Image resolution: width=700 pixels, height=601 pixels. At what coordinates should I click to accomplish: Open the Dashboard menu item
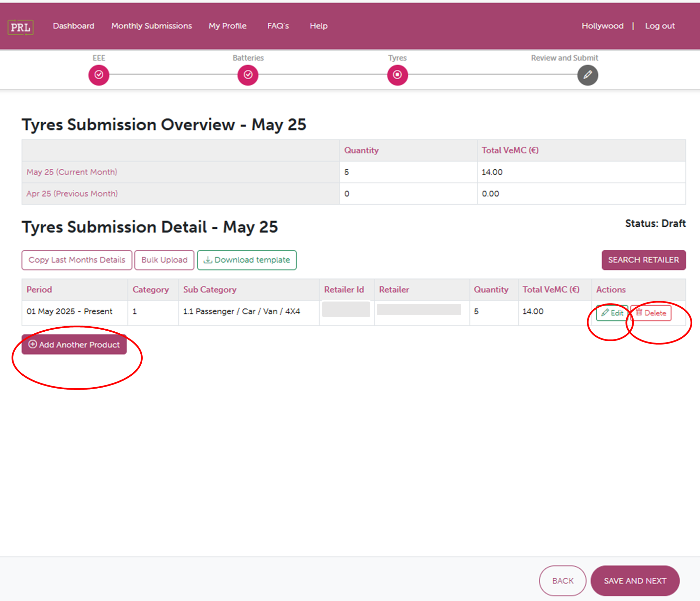[74, 26]
